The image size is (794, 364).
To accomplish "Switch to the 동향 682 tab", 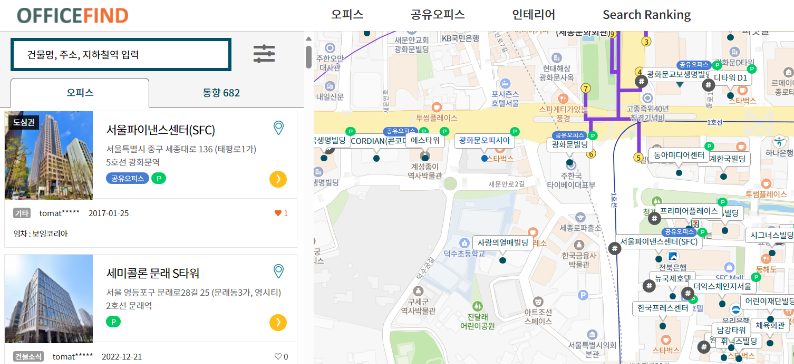I will pyautogui.click(x=221, y=93).
